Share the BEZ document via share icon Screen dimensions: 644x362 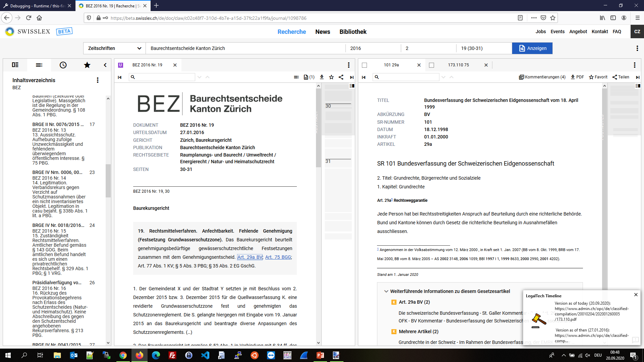click(x=341, y=77)
